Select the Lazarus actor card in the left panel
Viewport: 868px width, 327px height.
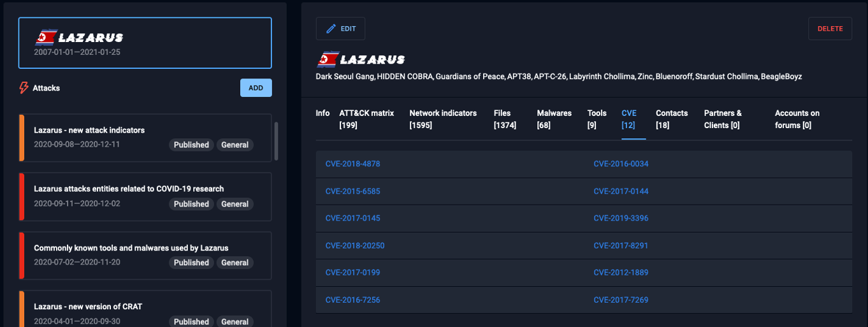[145, 43]
